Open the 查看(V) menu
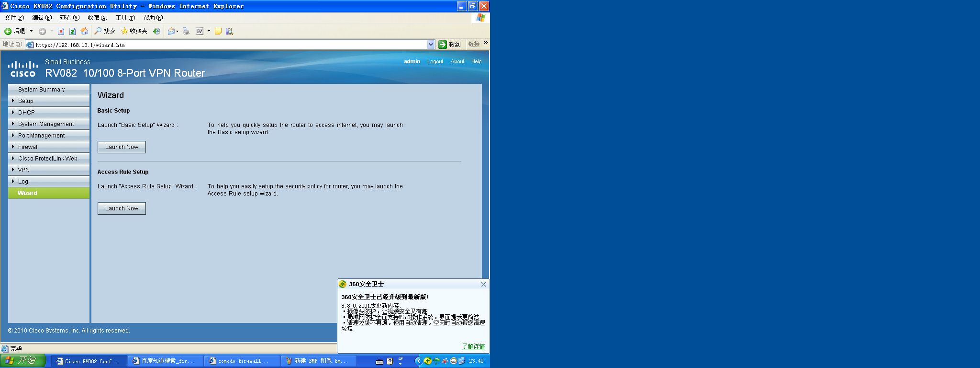The image size is (980, 368). [x=70, y=18]
